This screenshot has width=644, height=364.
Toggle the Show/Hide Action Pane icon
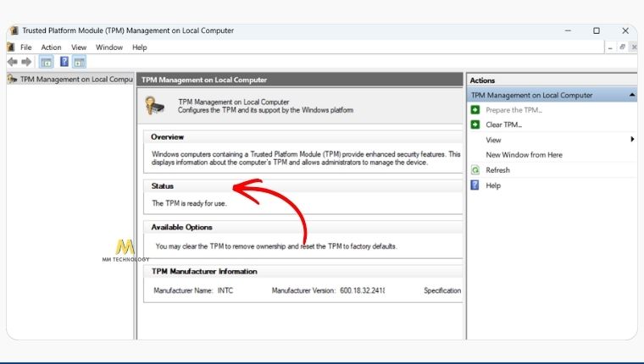[80, 62]
